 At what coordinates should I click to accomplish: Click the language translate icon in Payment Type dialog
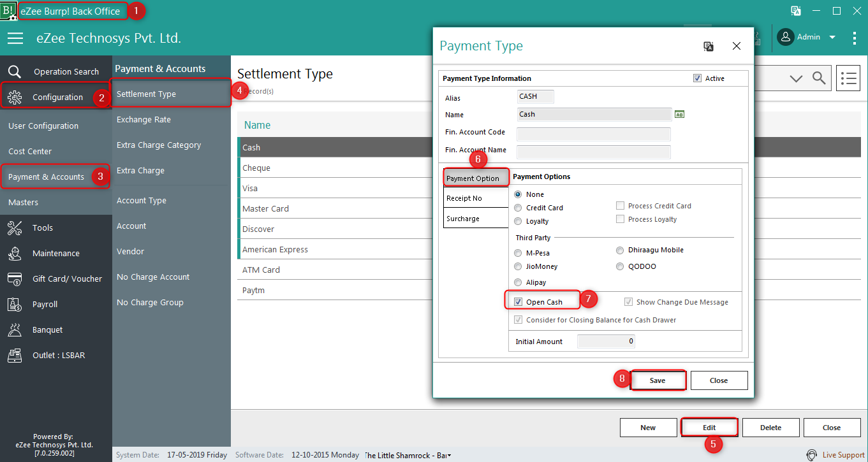coord(709,46)
